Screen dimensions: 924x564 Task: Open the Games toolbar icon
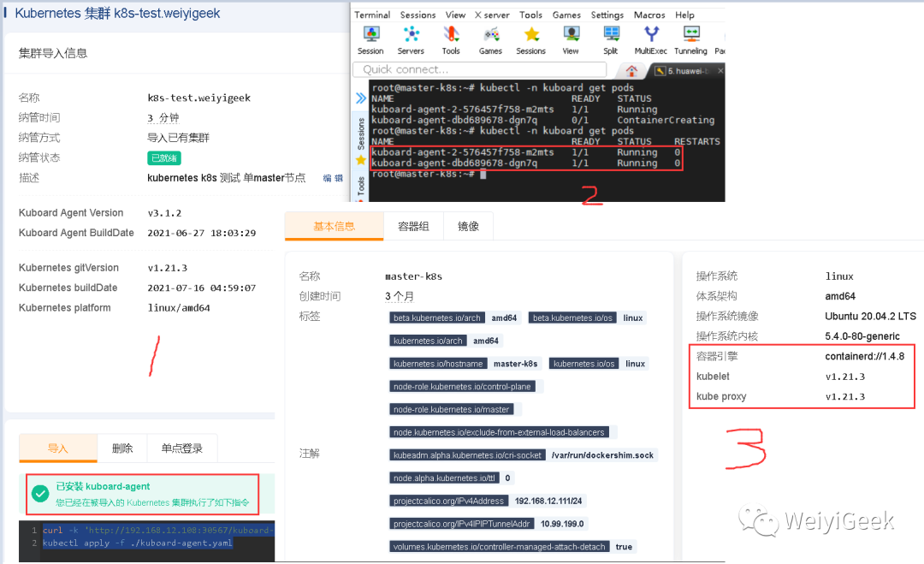point(490,40)
